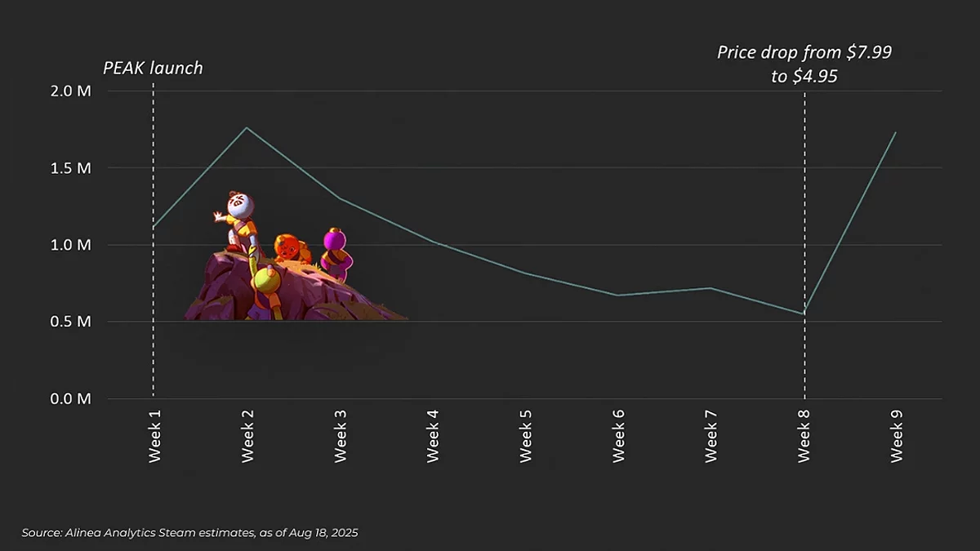Click the Week 7 axis label
The height and width of the screenshot is (551, 980).
[x=711, y=435]
